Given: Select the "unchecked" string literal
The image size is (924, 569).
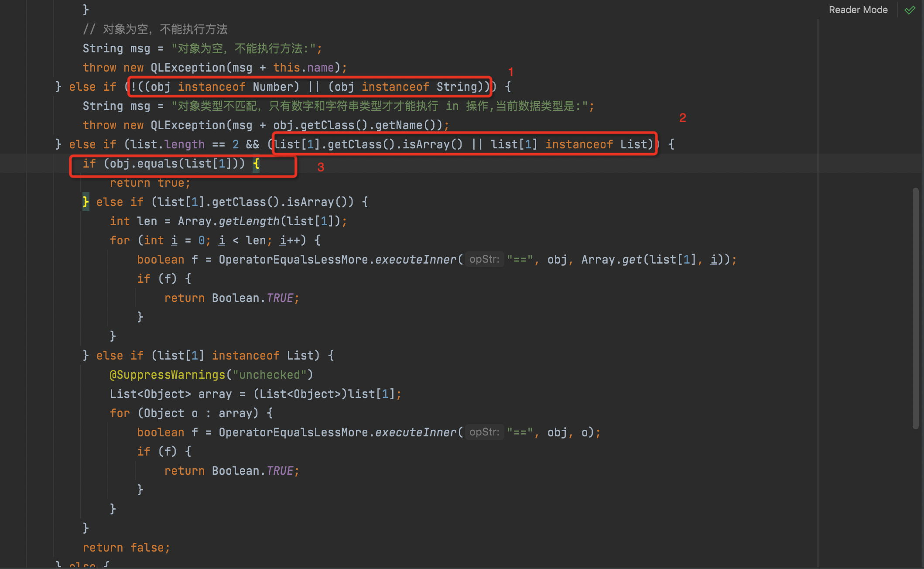Looking at the screenshot, I should click(270, 374).
